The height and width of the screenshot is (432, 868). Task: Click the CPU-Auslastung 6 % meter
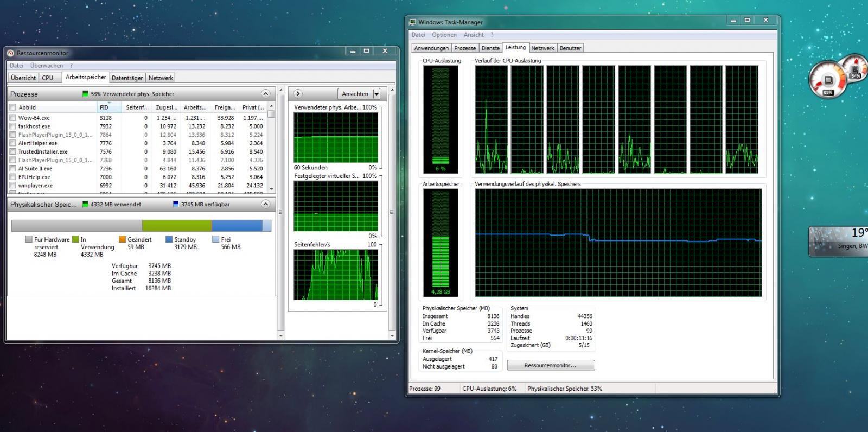tap(441, 119)
